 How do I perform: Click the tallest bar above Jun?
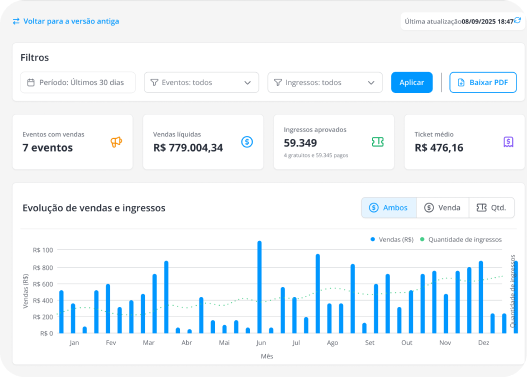coord(259,287)
